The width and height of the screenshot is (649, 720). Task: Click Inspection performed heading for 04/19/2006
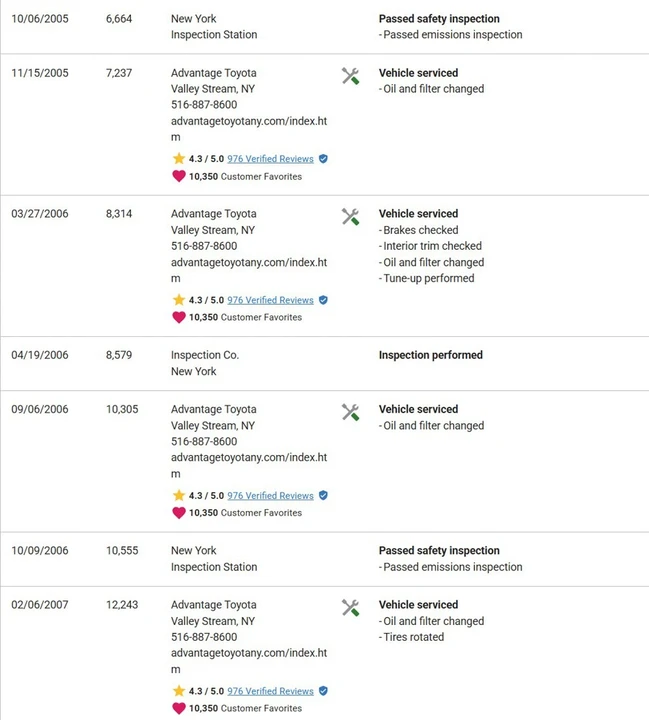tap(431, 355)
